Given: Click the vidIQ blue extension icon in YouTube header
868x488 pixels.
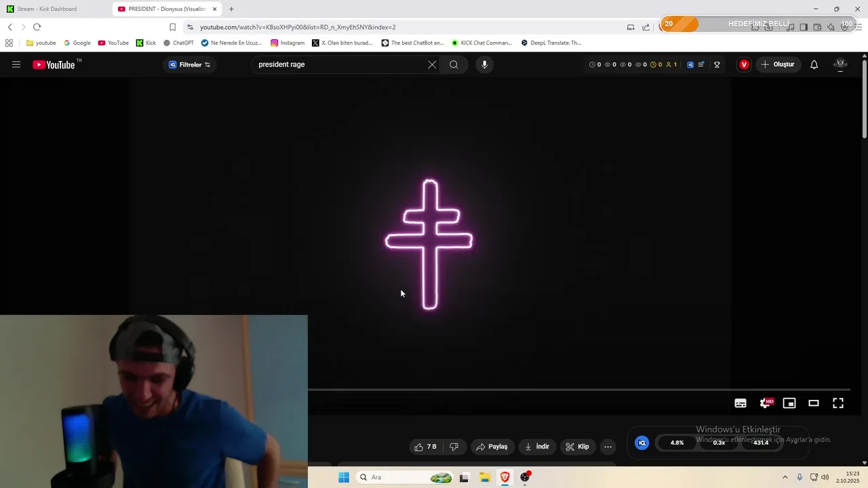Looking at the screenshot, I should pyautogui.click(x=690, y=64).
